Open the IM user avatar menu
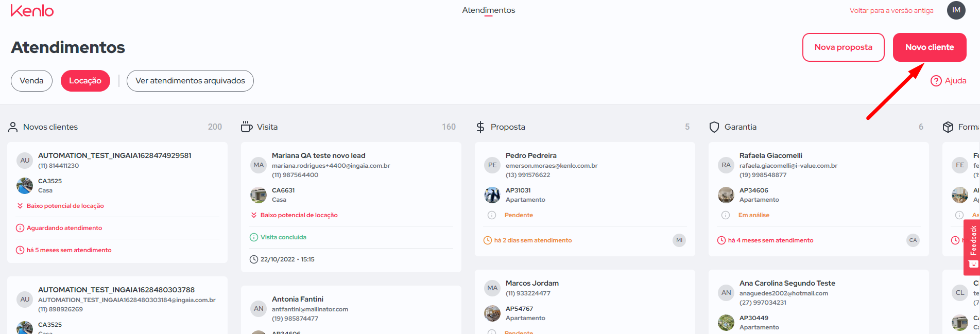 (x=956, y=10)
